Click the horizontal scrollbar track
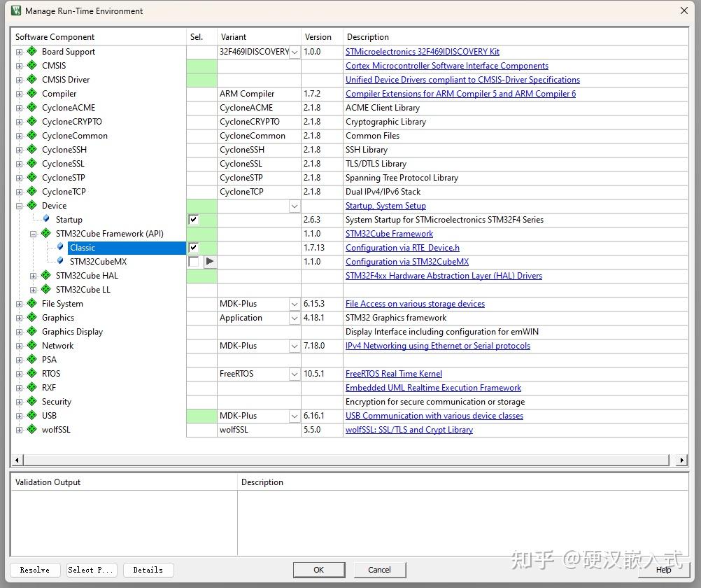The width and height of the screenshot is (701, 588). click(346, 460)
